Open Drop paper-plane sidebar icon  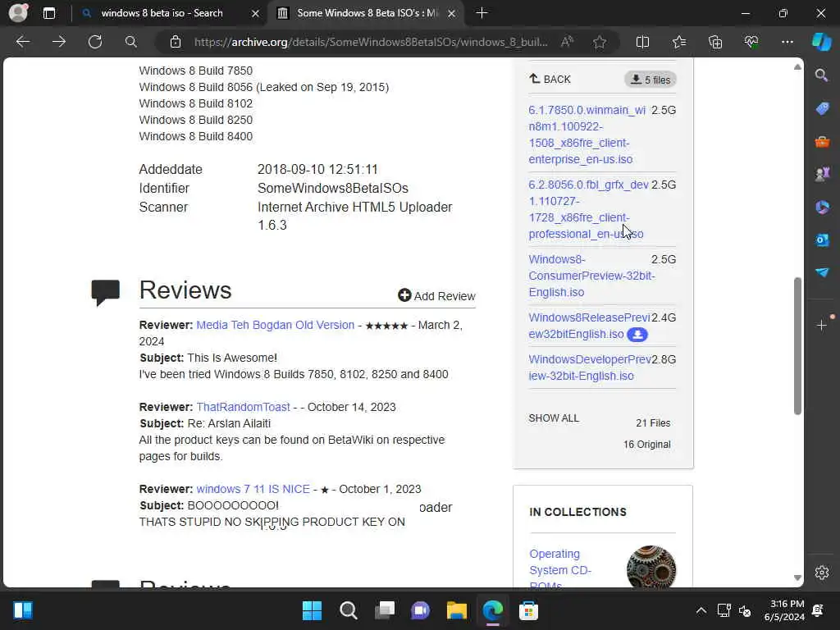[822, 272]
